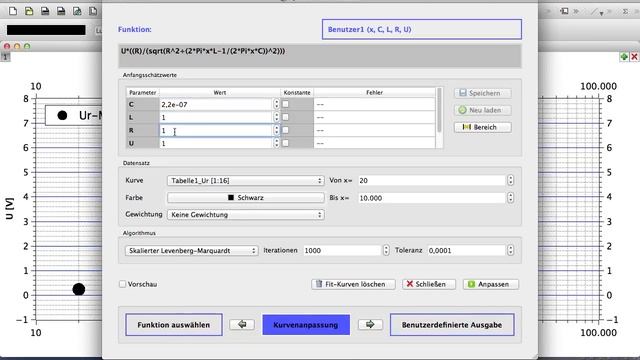This screenshot has width=640, height=360.
Task: Click the Iterationen stepper arrows
Action: tap(386, 250)
